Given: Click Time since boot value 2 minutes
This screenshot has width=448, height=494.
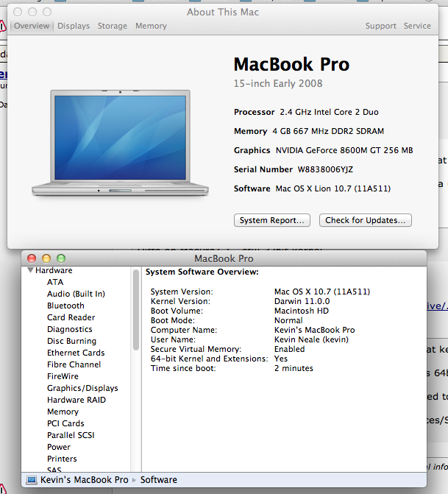Looking at the screenshot, I should coord(294,368).
